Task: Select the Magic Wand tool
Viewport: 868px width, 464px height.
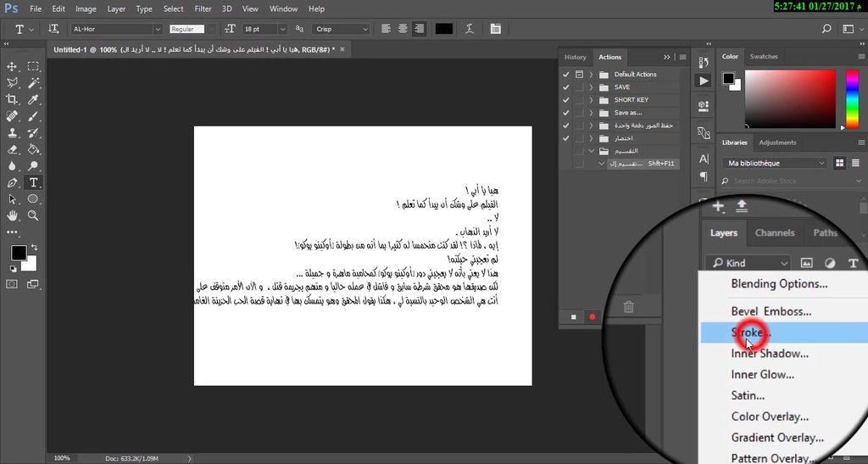Action: [33, 83]
